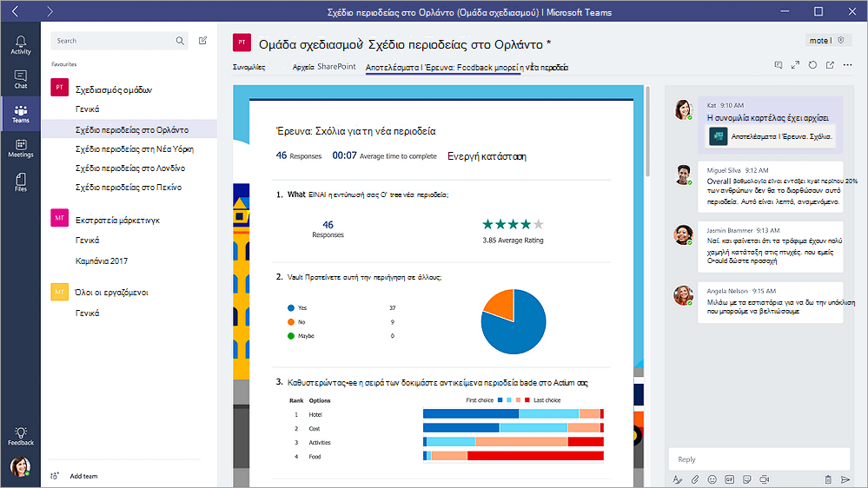Click the Yes blue legend dot
The height and width of the screenshot is (488, 868).
point(290,307)
